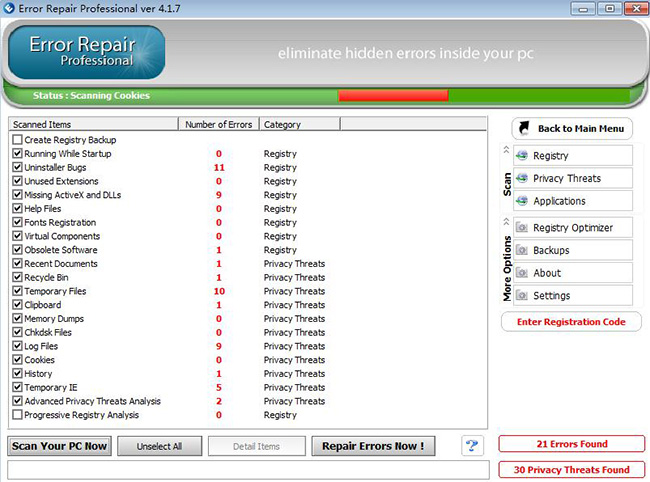Click the empty status field at the bottom
The image size is (650, 482).
[x=248, y=470]
